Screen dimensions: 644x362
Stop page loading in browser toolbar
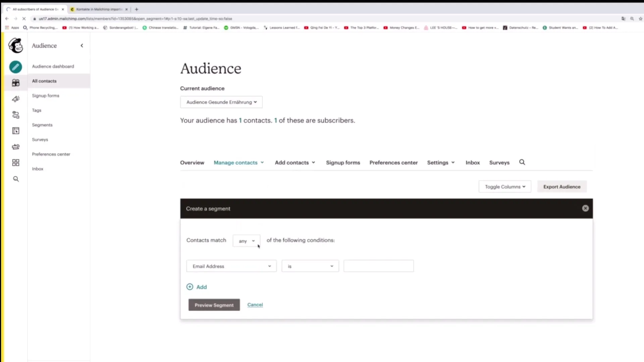(x=24, y=19)
